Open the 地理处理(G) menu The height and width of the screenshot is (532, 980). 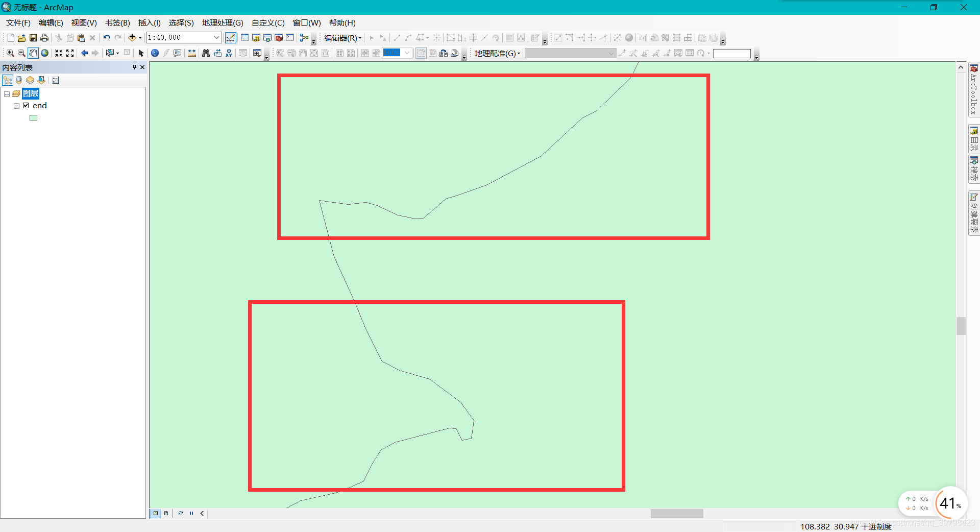pos(223,23)
